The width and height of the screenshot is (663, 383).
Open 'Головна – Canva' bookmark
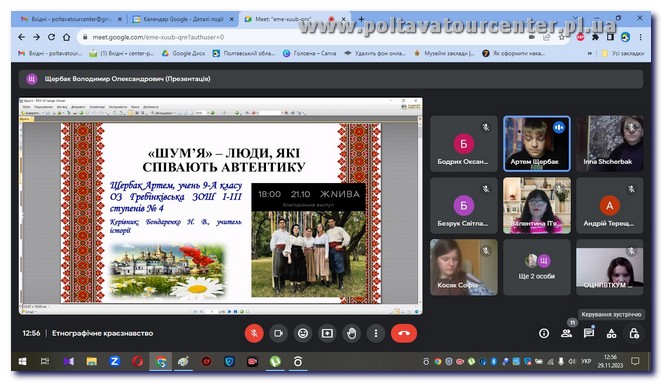pyautogui.click(x=310, y=53)
